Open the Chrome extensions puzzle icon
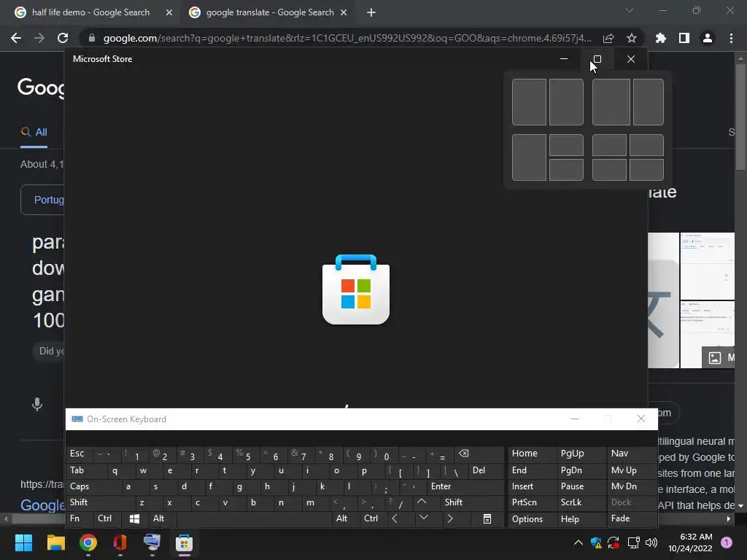The height and width of the screenshot is (560, 747). click(661, 38)
